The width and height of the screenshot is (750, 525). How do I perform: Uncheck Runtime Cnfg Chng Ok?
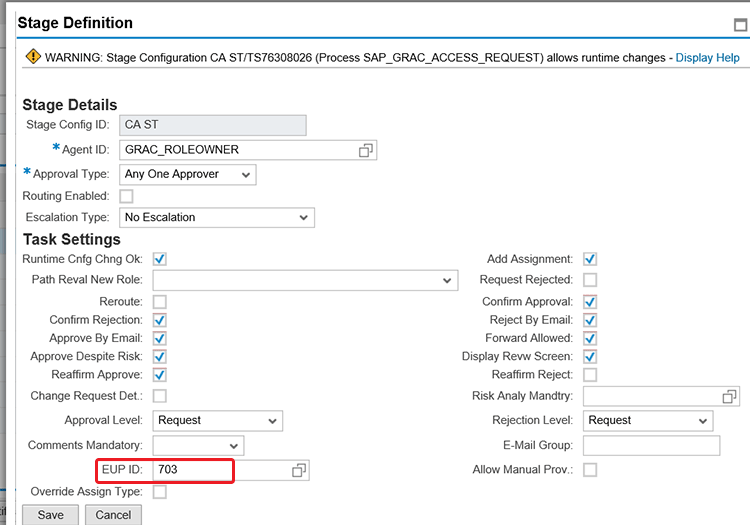[159, 259]
